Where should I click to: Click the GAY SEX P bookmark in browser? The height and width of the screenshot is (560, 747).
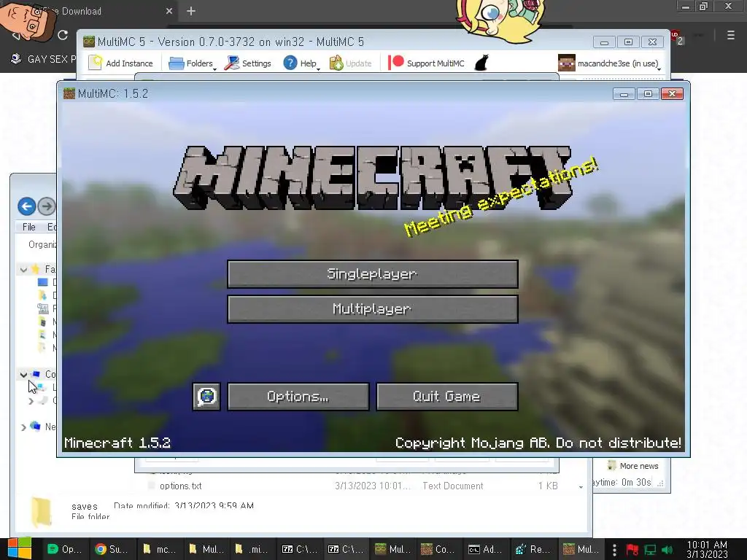pyautogui.click(x=44, y=59)
